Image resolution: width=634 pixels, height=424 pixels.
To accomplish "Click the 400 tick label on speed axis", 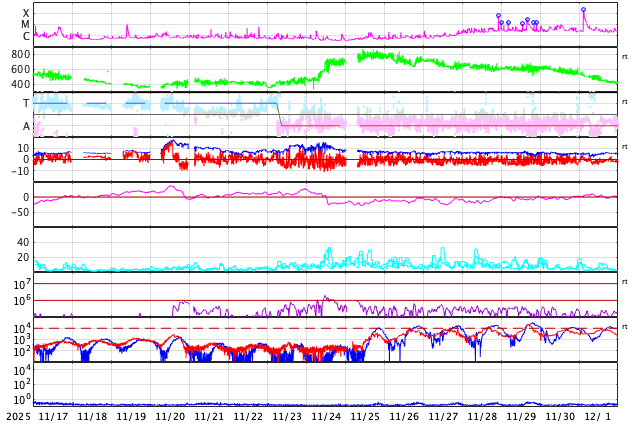I will coord(21,84).
